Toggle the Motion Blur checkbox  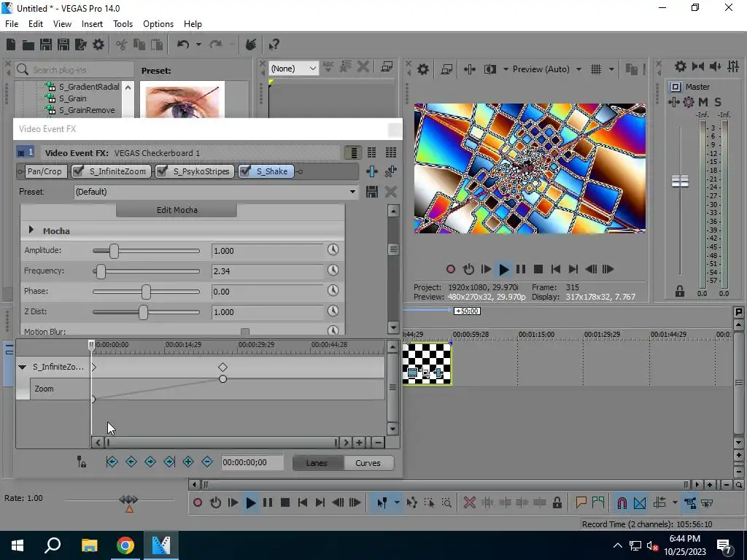[245, 332]
